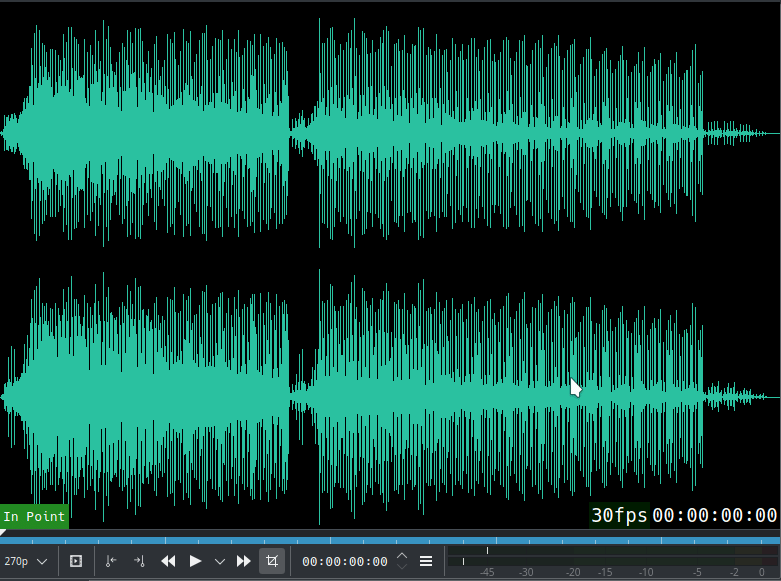Click the 30fps overlay label
Viewport: 781px width, 581px height.
(618, 515)
